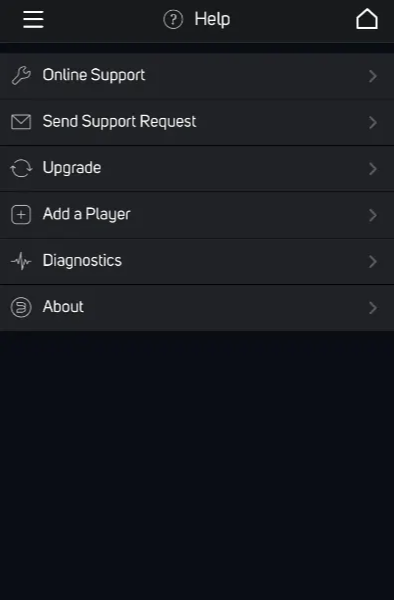The image size is (395, 600).
Task: Click the question mark Help icon
Action: click(173, 19)
